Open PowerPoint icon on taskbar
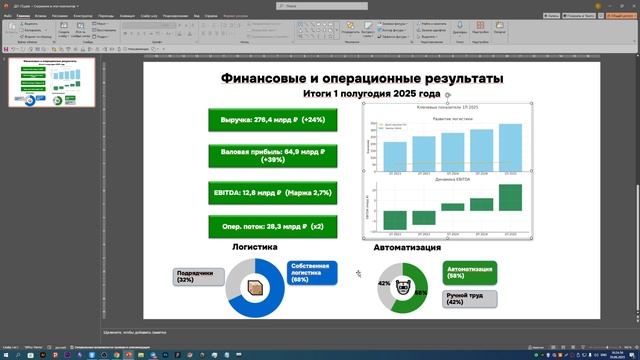The width and height of the screenshot is (640, 360). [129, 355]
